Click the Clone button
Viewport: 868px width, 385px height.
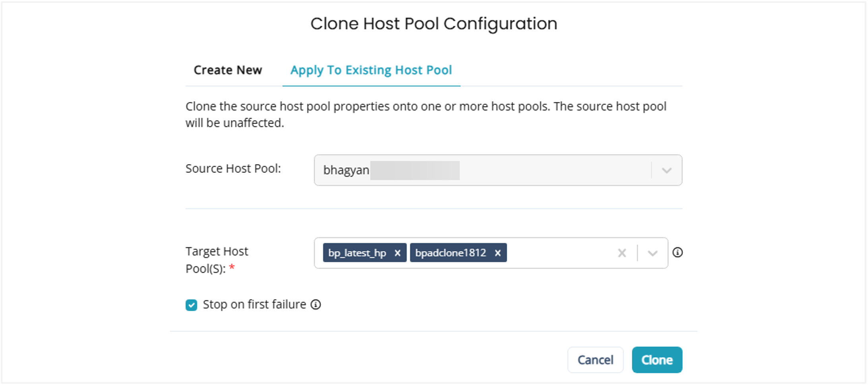[x=657, y=360]
